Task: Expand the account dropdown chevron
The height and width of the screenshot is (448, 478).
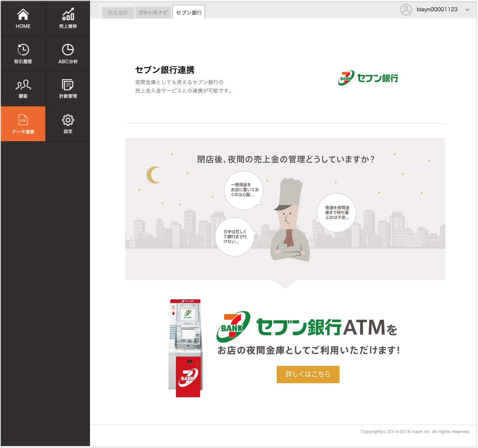Action: [468, 10]
